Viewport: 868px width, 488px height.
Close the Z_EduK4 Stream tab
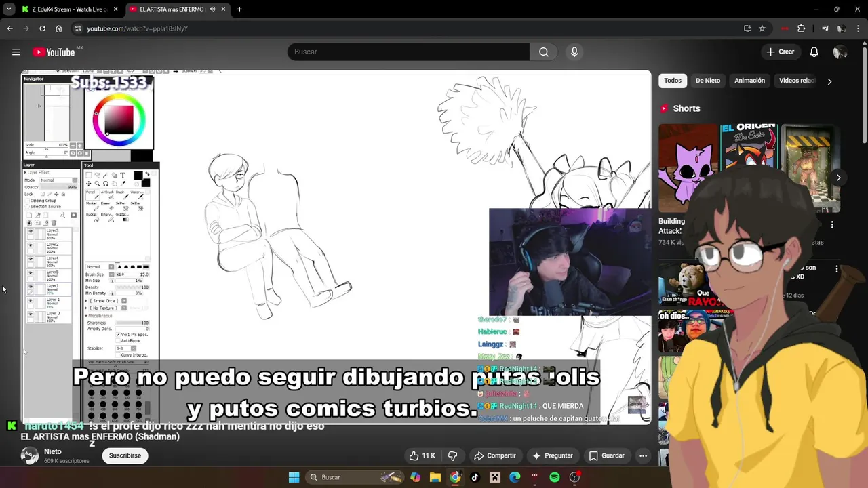115,9
